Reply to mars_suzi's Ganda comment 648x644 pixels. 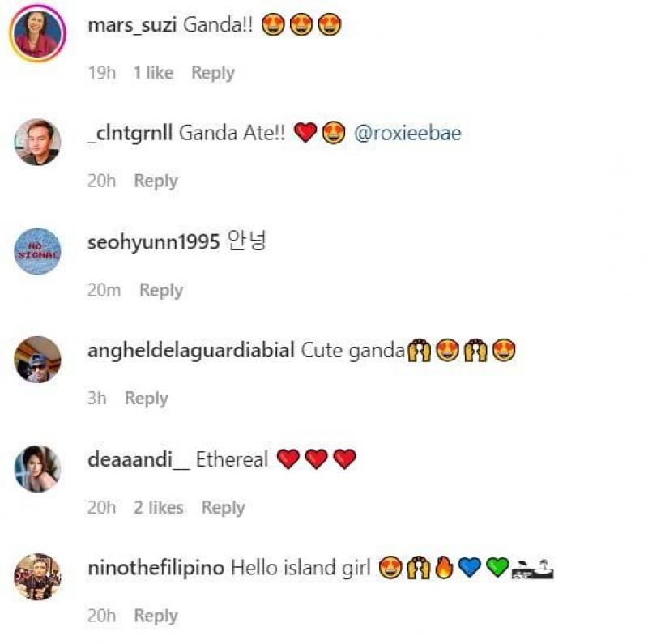(213, 73)
